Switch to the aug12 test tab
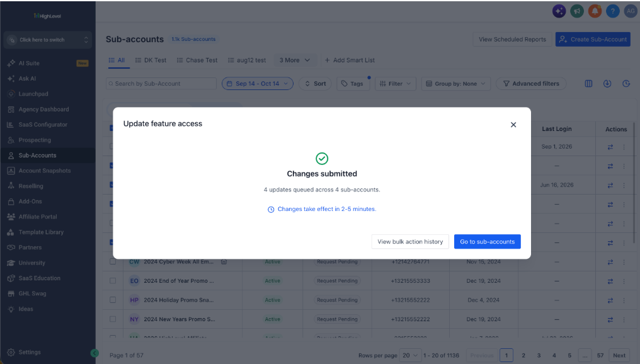The height and width of the screenshot is (364, 640). (x=247, y=60)
